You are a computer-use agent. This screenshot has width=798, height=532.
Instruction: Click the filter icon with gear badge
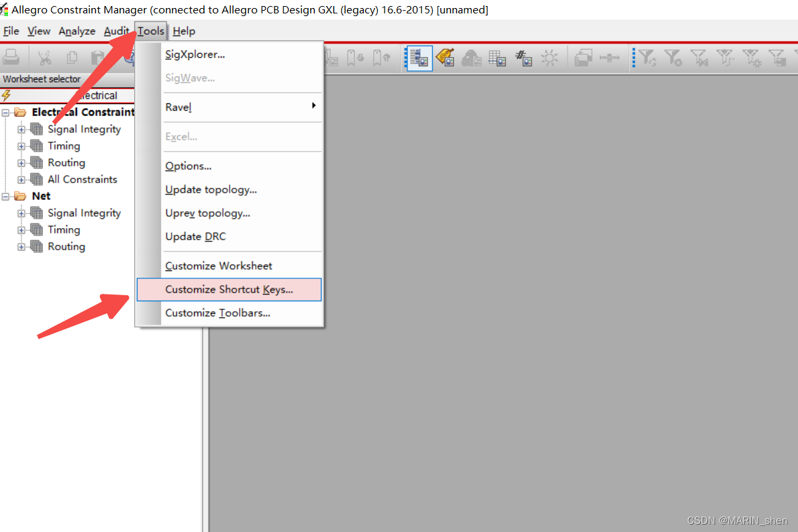(x=752, y=58)
